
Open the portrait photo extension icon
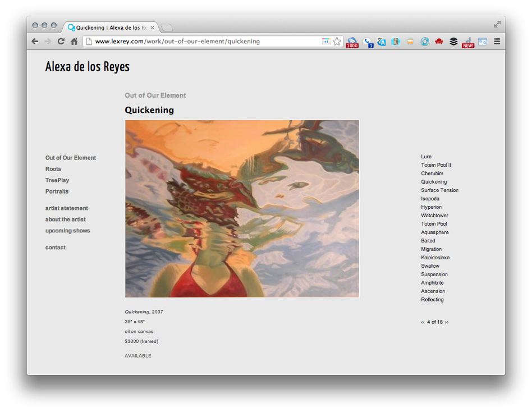(x=396, y=42)
